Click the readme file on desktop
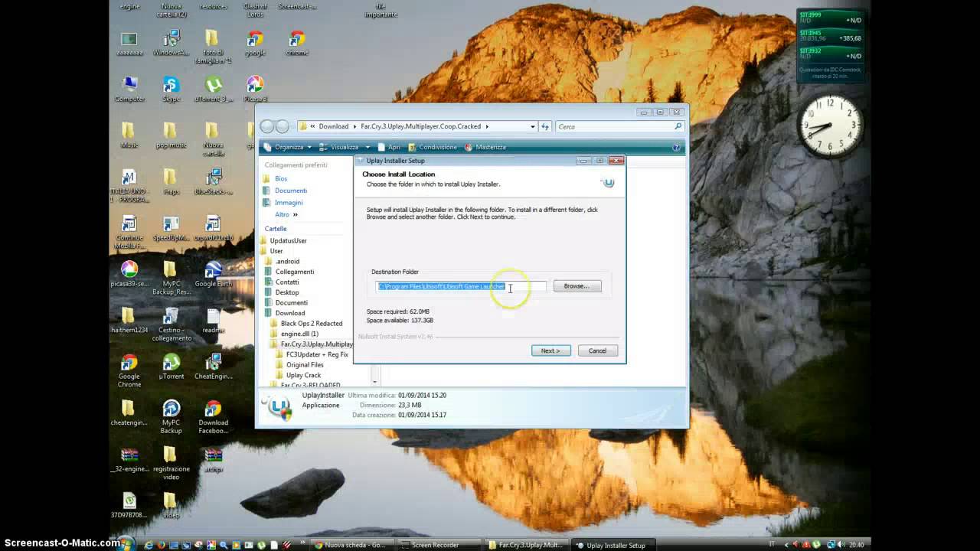Image resolution: width=980 pixels, height=551 pixels. (x=213, y=320)
